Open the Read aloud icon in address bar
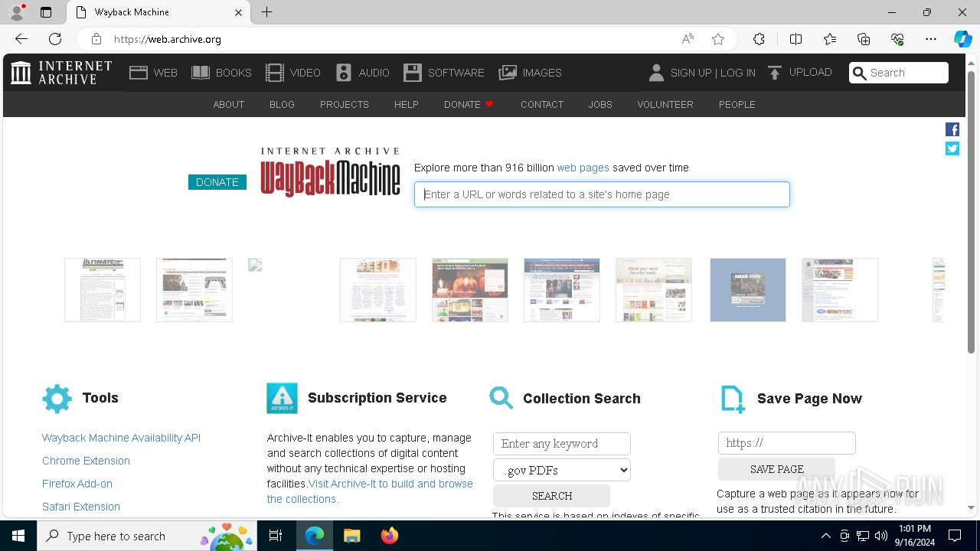Screen dimensions: 980x551 pyautogui.click(x=688, y=39)
